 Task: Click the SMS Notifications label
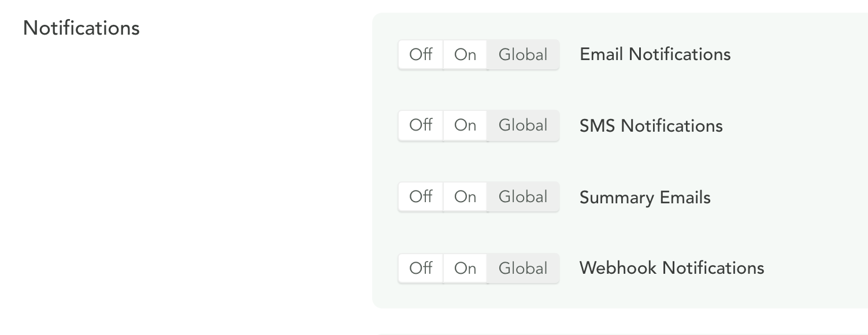point(651,126)
